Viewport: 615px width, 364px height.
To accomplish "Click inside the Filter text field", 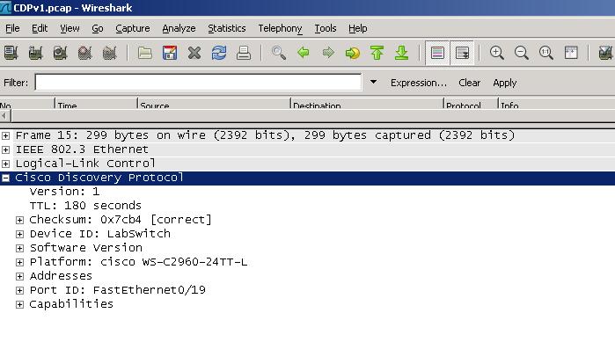I will point(198,83).
